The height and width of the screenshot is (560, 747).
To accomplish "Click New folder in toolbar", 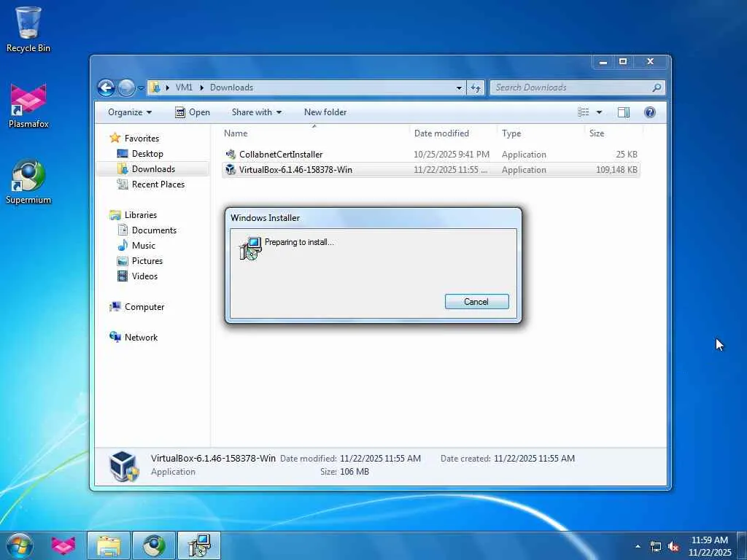I will coord(325,112).
